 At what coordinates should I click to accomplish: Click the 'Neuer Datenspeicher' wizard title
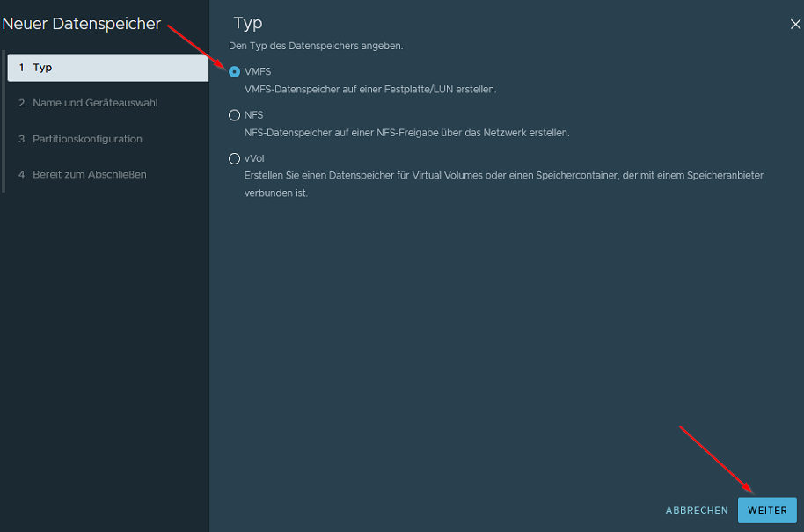pyautogui.click(x=81, y=24)
